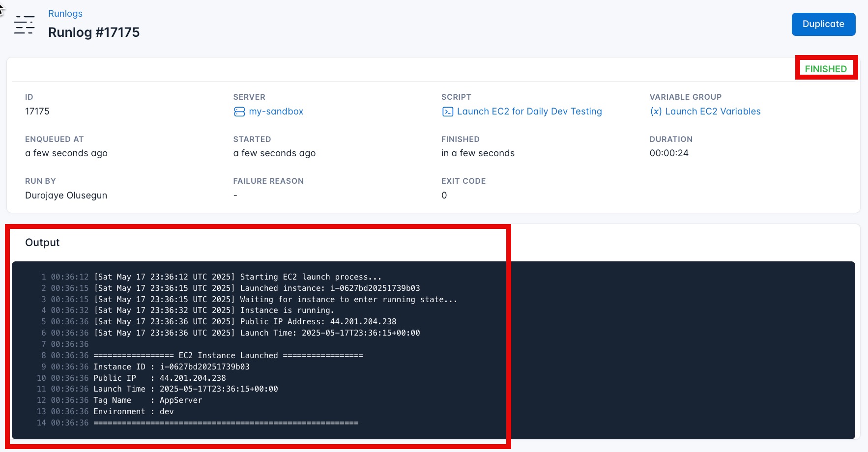Click the exit code value 0
The height and width of the screenshot is (452, 868).
(x=444, y=195)
